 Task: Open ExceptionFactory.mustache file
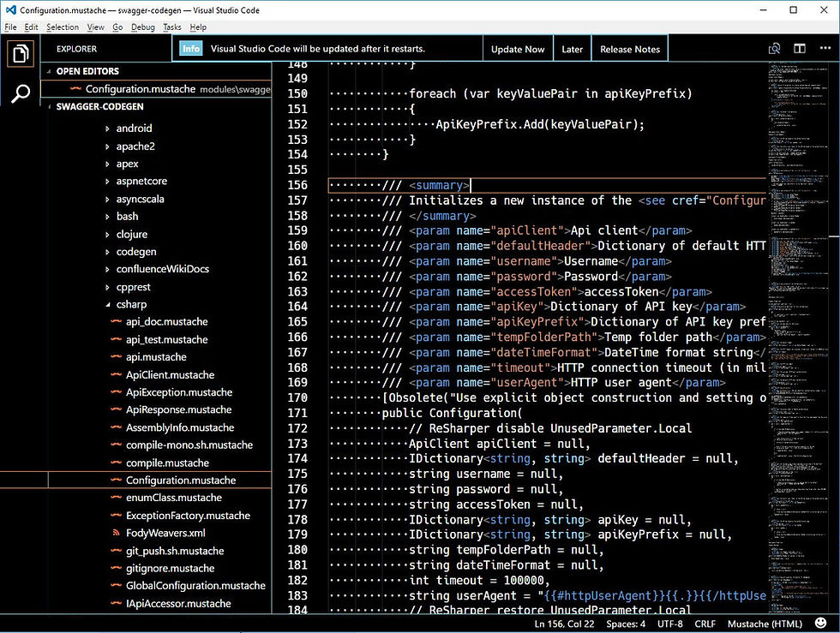click(x=188, y=516)
